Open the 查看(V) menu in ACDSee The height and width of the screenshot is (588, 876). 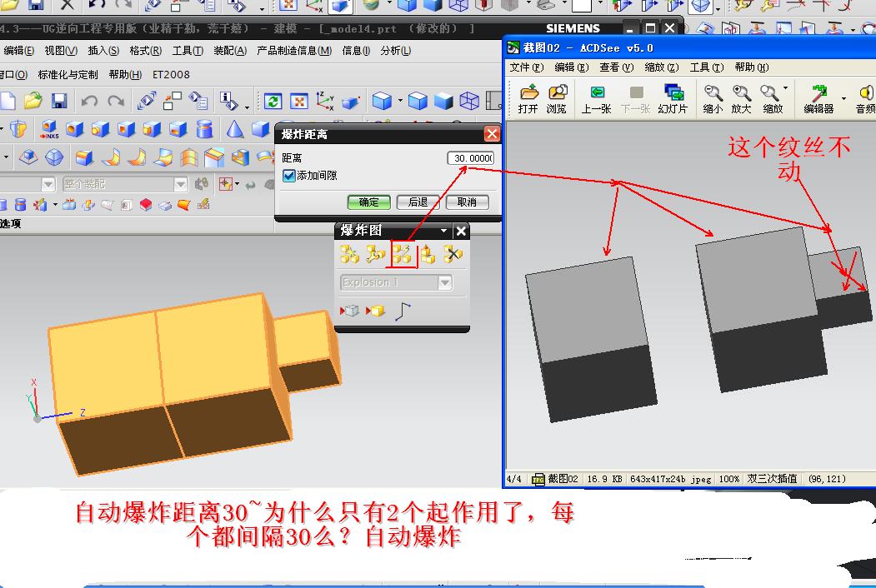point(617,67)
